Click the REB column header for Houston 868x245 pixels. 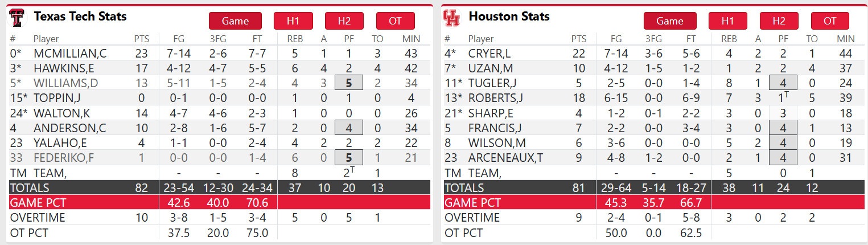click(729, 39)
